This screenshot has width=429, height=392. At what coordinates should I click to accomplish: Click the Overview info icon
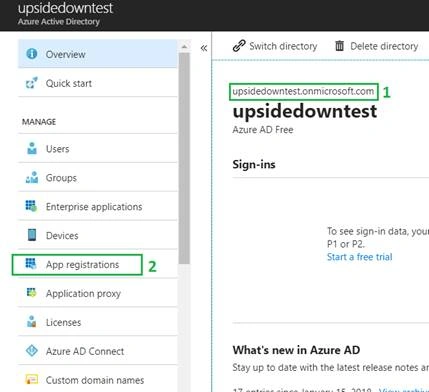pos(32,53)
